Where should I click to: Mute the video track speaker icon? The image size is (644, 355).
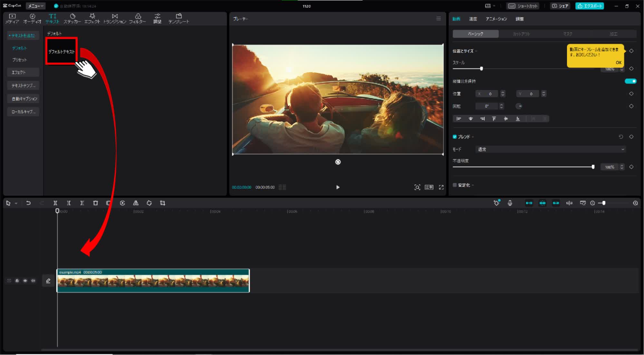tap(33, 281)
